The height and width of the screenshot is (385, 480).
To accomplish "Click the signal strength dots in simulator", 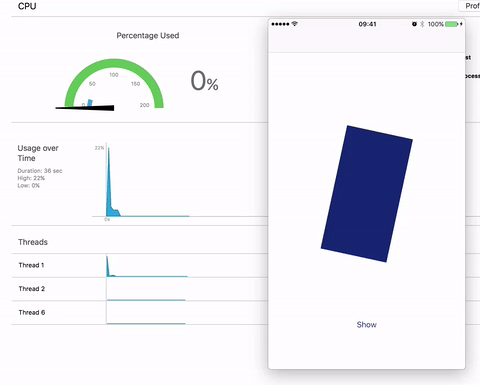I will (x=280, y=24).
